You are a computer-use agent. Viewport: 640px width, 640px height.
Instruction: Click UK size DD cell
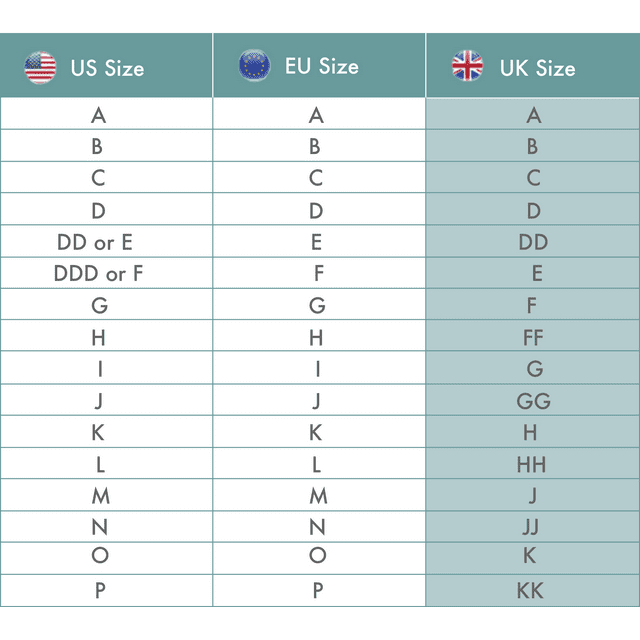coord(533,242)
